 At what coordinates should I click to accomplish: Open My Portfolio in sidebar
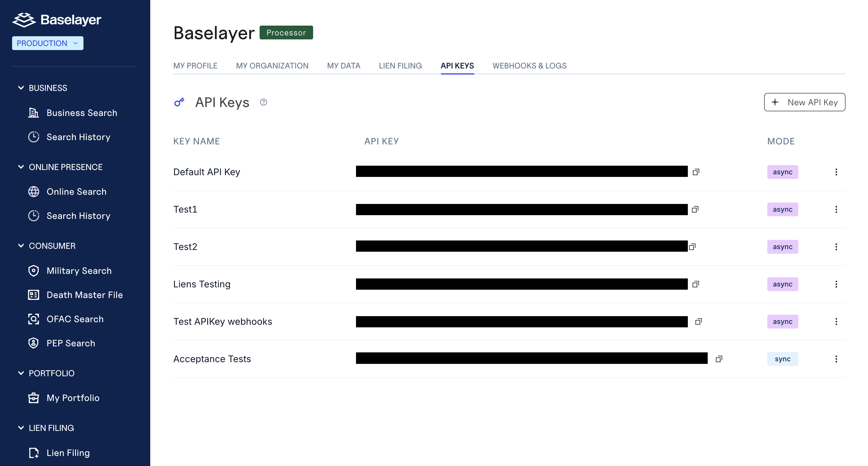[73, 398]
